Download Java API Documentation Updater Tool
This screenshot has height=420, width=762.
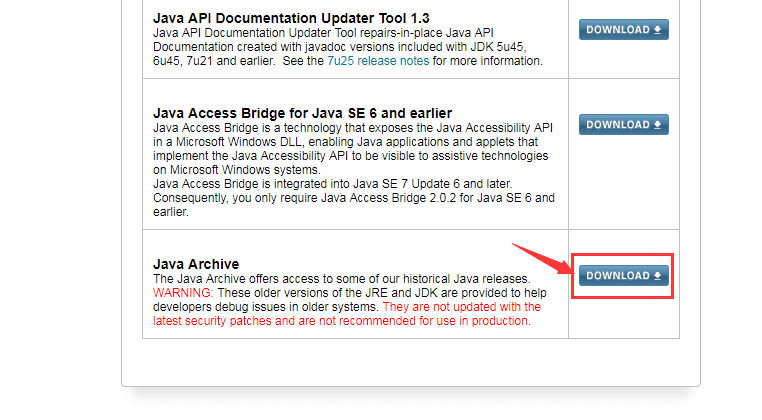(623, 30)
